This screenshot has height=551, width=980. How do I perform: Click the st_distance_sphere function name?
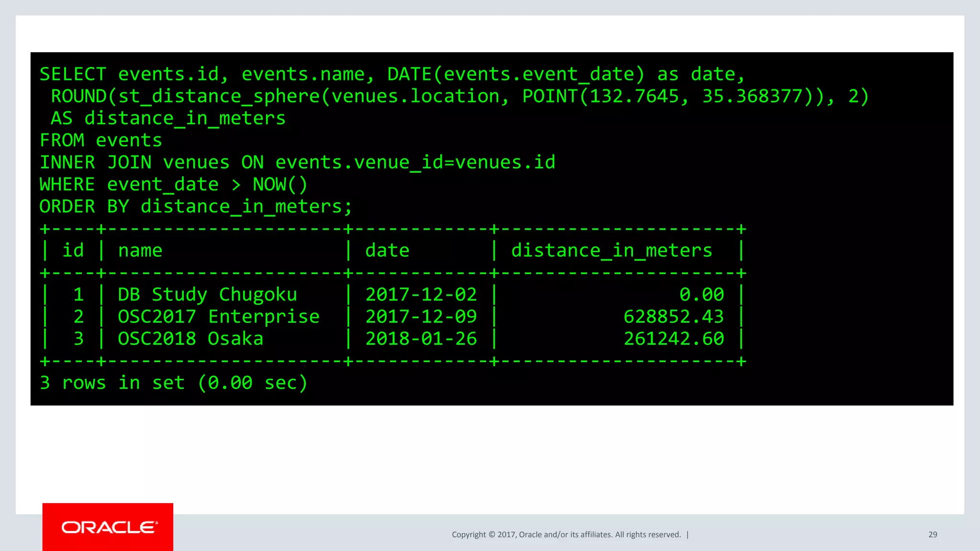[x=218, y=97]
